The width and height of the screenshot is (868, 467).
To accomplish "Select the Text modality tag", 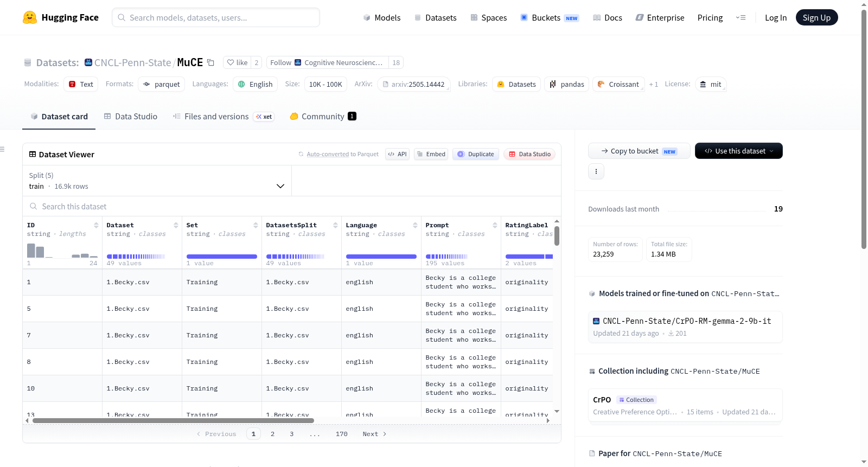I will [81, 85].
